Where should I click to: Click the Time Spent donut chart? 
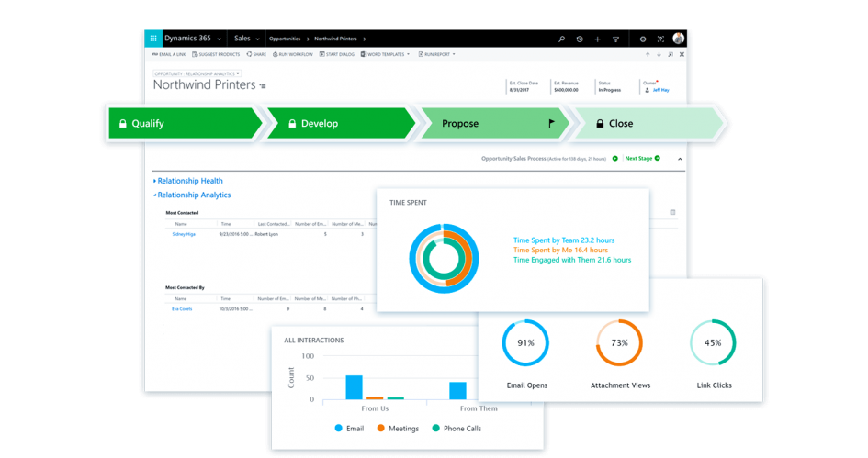pyautogui.click(x=444, y=258)
